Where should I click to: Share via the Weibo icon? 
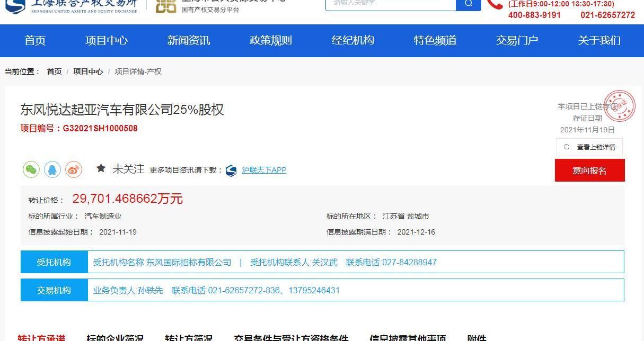74,169
